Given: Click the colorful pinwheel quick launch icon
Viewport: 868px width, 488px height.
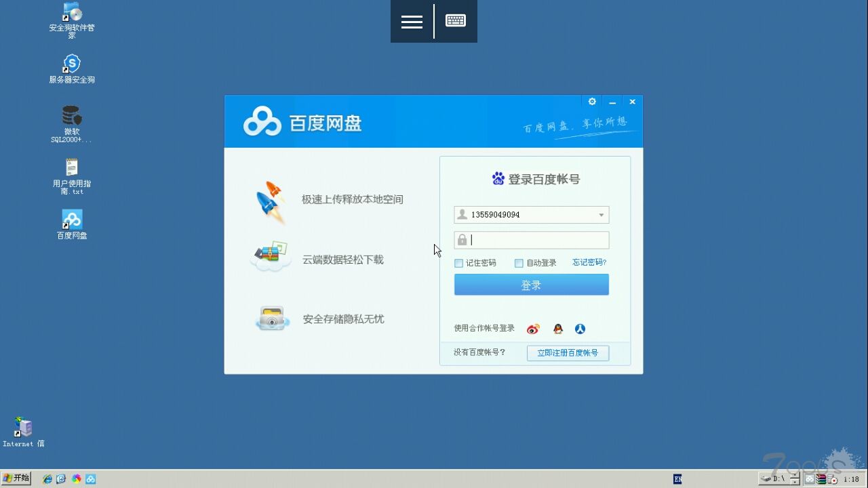Looking at the screenshot, I should [x=76, y=479].
